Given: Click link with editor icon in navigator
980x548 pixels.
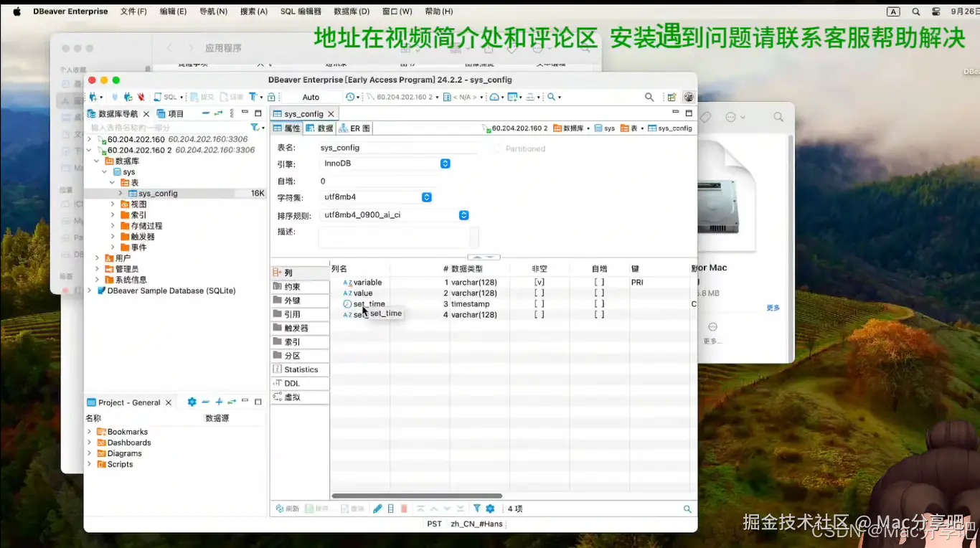Looking at the screenshot, I should [x=219, y=113].
